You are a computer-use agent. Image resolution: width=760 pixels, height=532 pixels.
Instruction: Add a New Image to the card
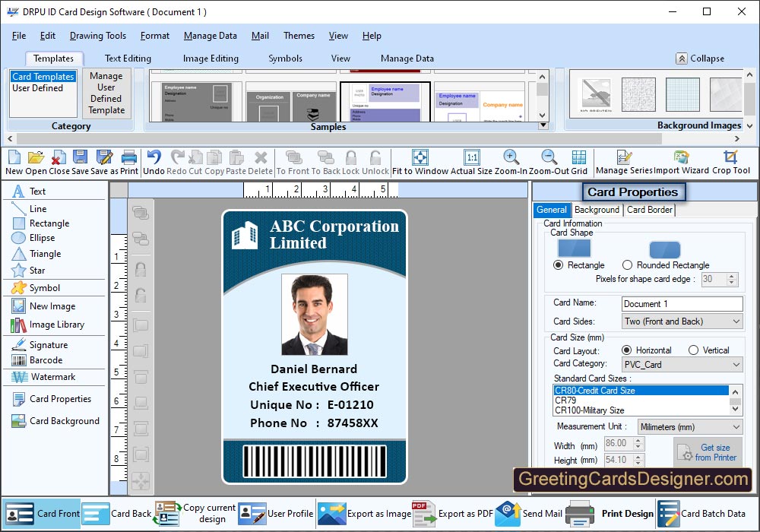coord(43,306)
